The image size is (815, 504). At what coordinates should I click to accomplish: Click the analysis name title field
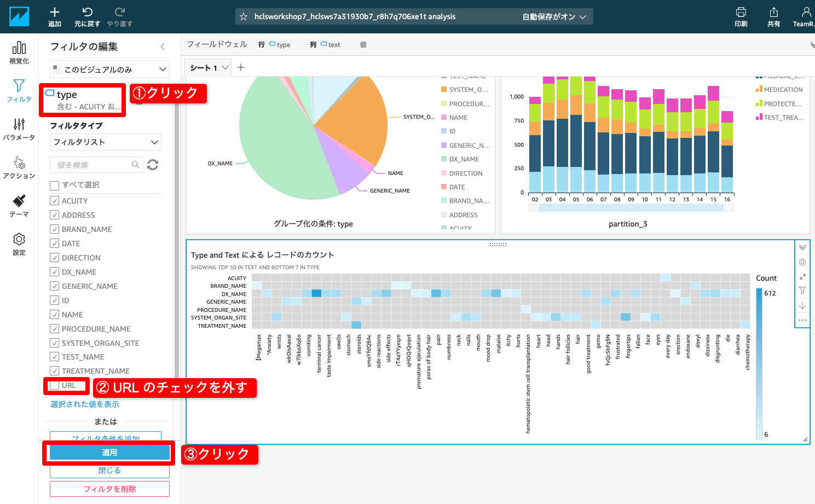[355, 17]
